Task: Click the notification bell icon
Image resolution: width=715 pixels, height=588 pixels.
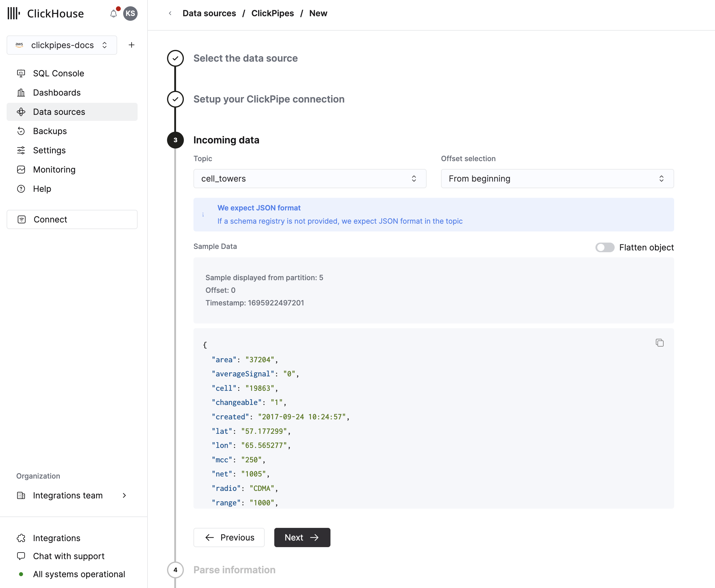Action: click(114, 14)
